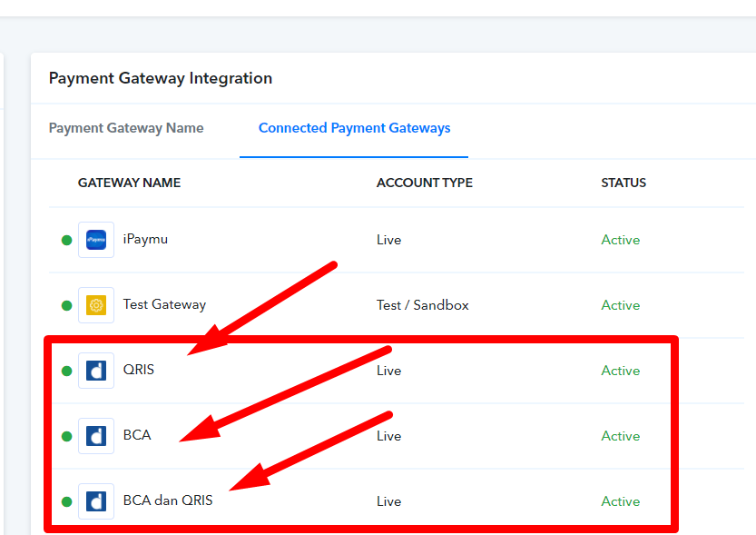Click the Test / Sandbox account type
This screenshot has width=756, height=535.
point(422,305)
